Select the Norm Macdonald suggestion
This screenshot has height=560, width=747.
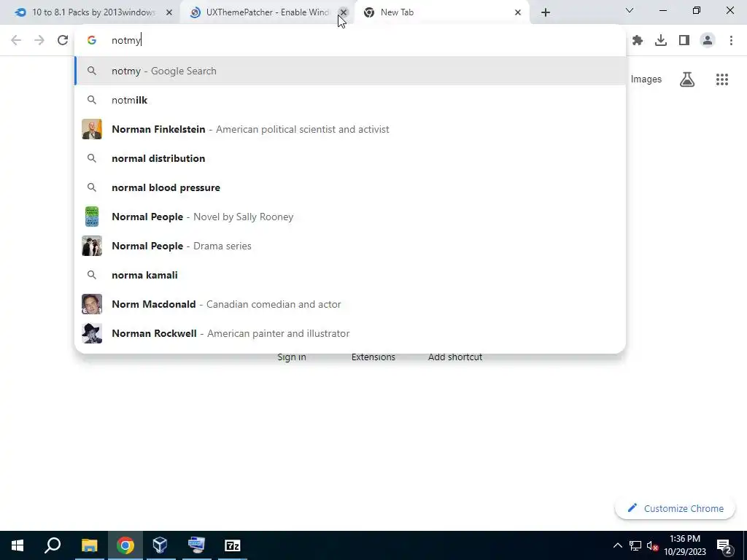[350, 304]
